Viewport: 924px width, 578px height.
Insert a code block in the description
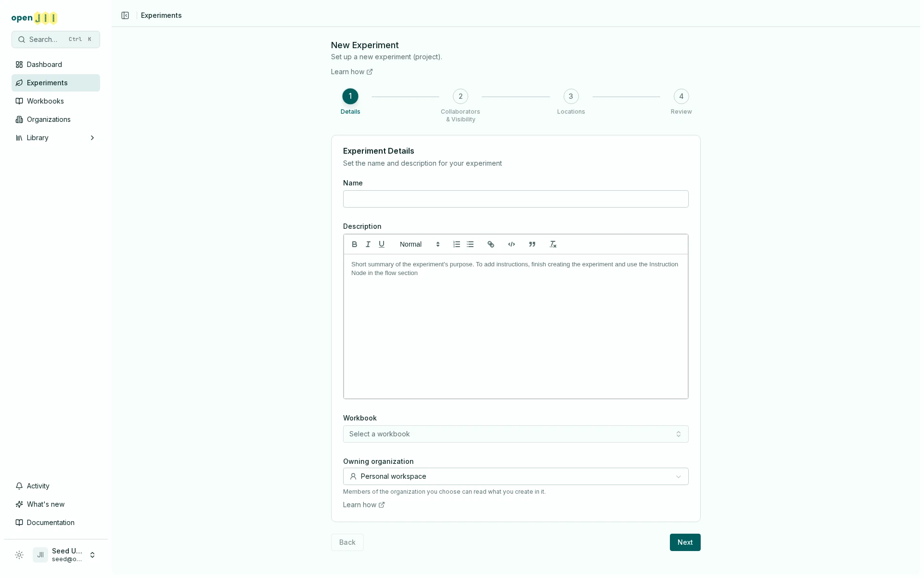tap(512, 244)
